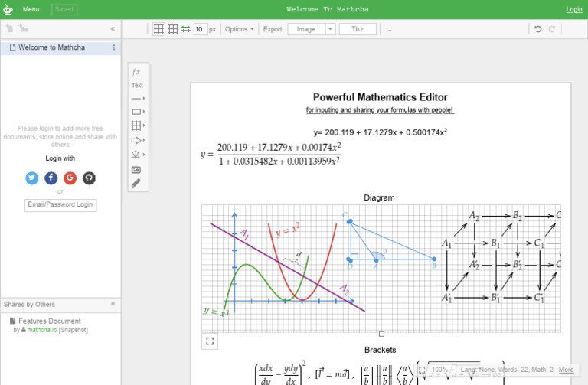Click the fullscreen icon below the diagram
588x385 pixels.
coord(210,341)
